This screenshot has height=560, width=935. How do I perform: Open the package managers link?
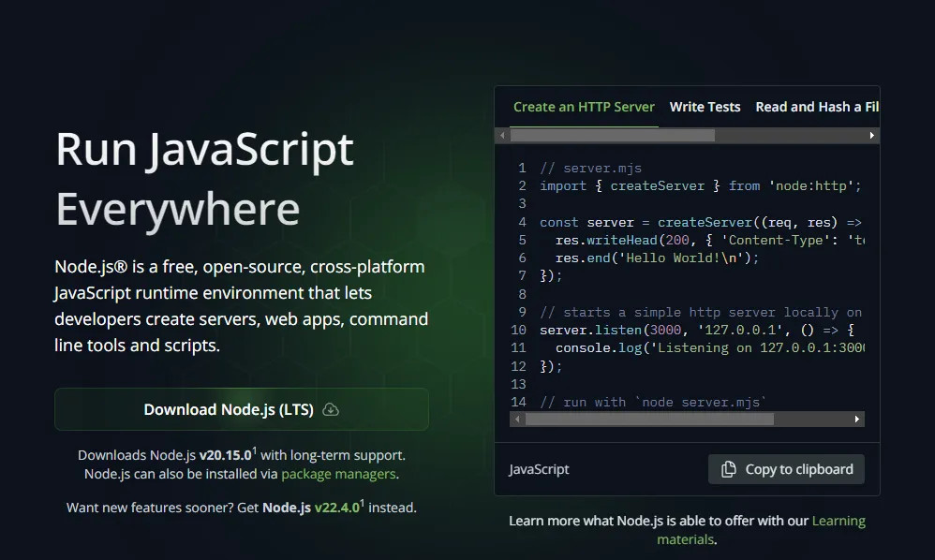pos(337,474)
